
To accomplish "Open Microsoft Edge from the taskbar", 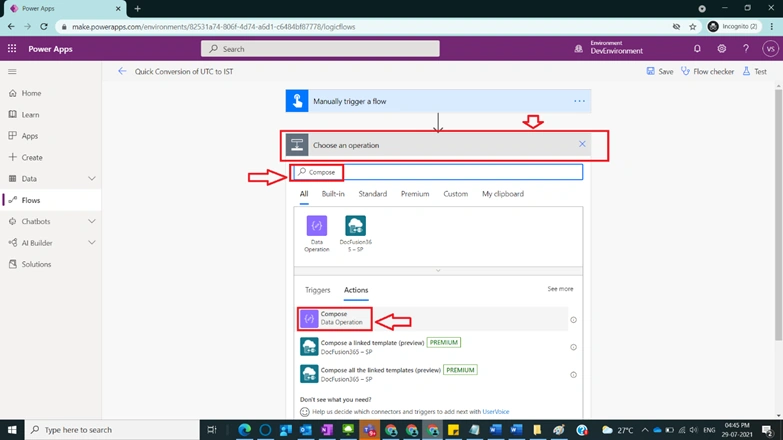I will (x=245, y=430).
